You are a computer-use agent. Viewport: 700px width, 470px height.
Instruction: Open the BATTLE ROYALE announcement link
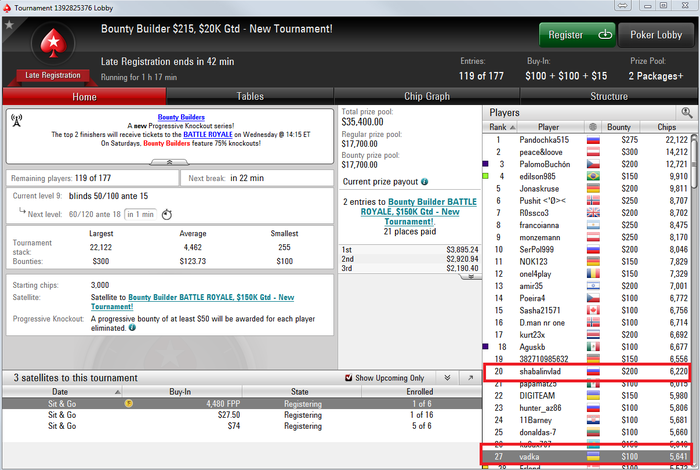tap(208, 134)
